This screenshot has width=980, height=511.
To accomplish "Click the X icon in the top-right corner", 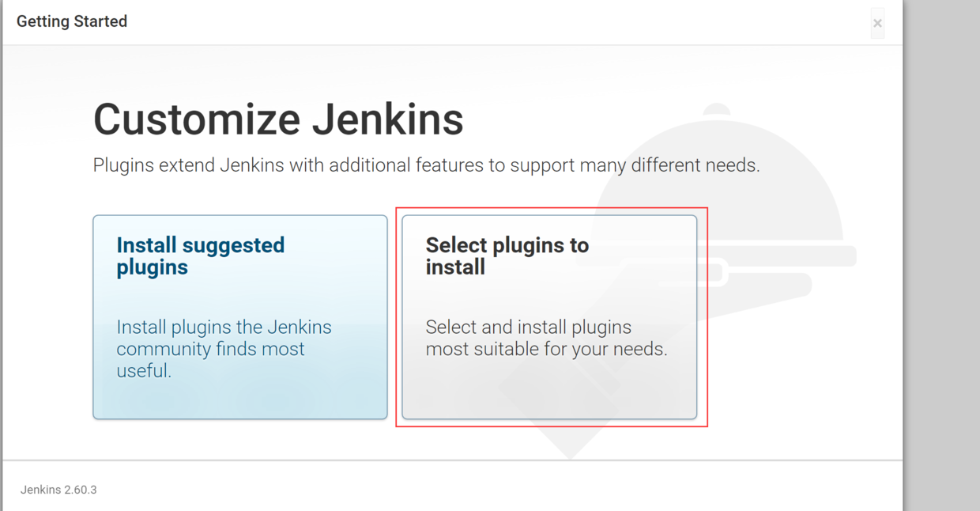I will tap(877, 24).
